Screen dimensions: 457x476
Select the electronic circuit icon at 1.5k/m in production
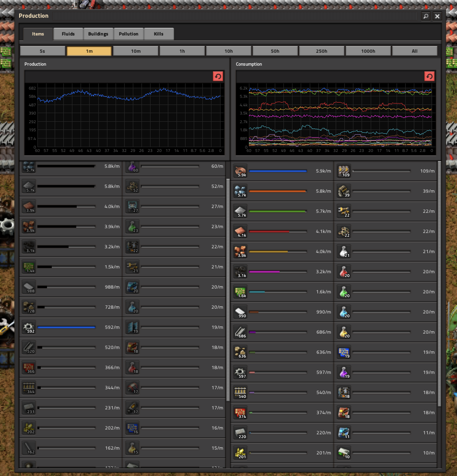point(29,267)
